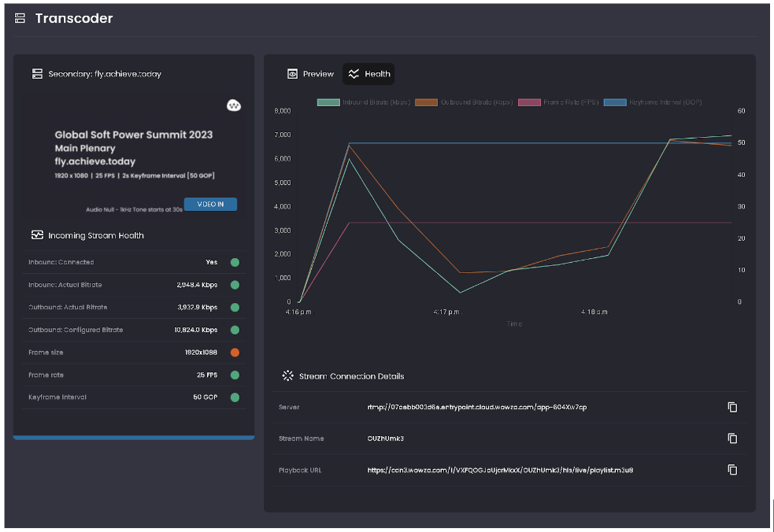Click the white waveform logo on preview

(234, 105)
